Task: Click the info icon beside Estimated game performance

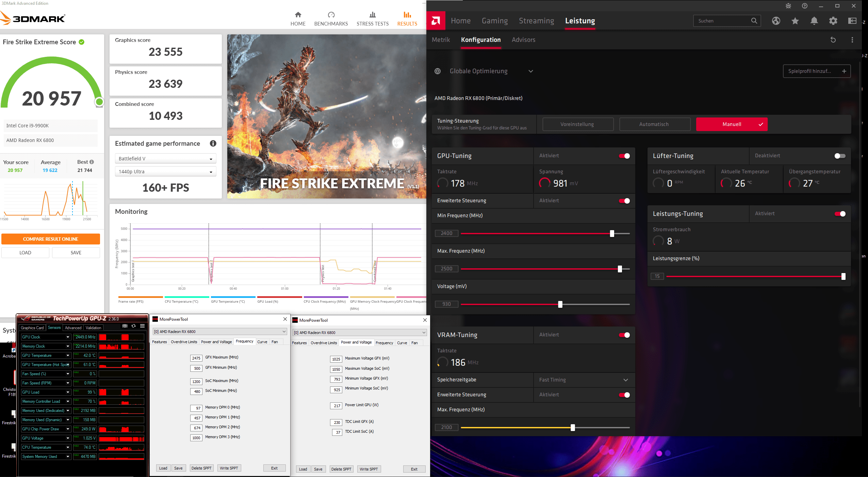Action: pyautogui.click(x=213, y=143)
